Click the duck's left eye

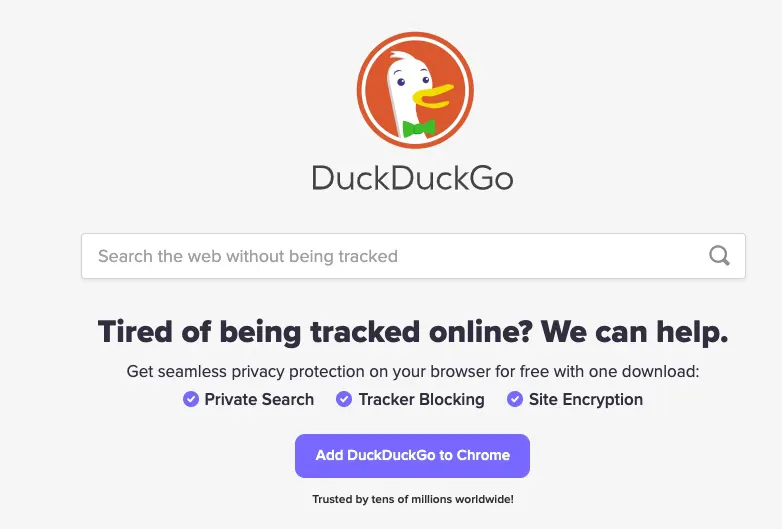click(400, 82)
